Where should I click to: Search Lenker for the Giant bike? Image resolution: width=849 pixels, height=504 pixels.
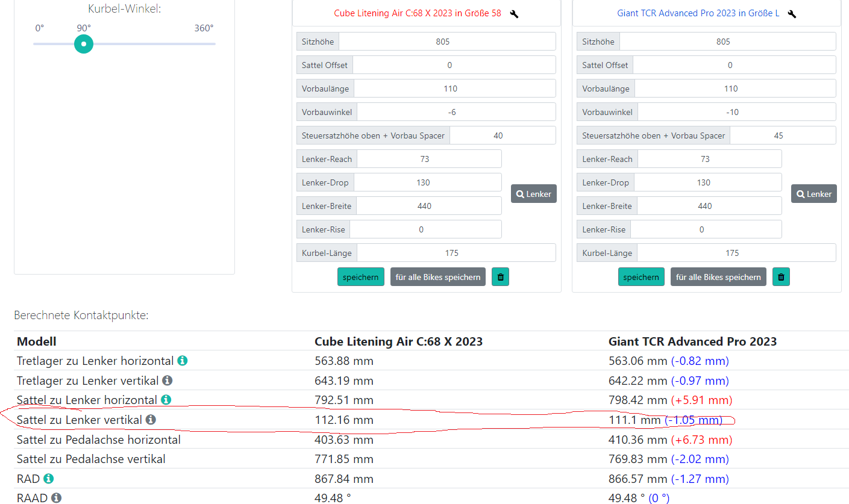[813, 194]
